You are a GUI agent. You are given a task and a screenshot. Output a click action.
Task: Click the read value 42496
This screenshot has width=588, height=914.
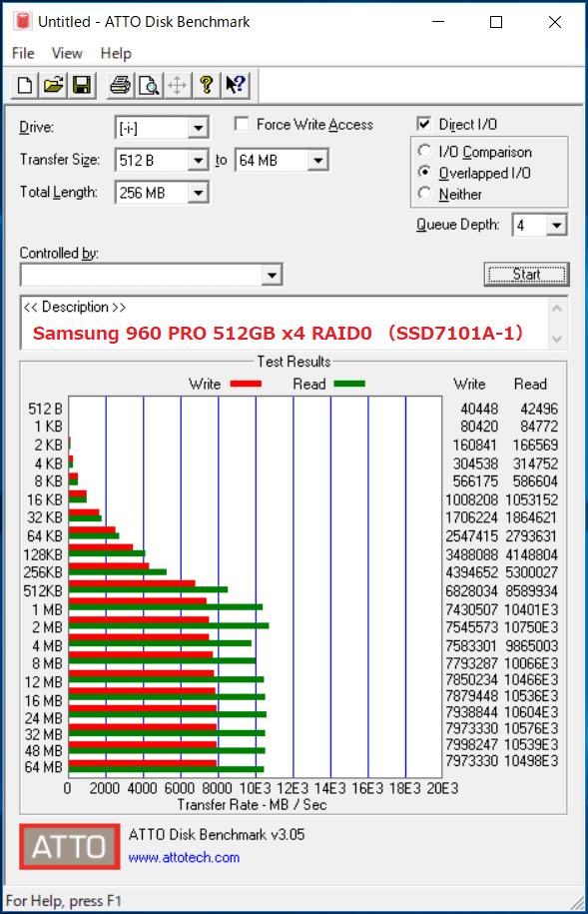click(539, 410)
